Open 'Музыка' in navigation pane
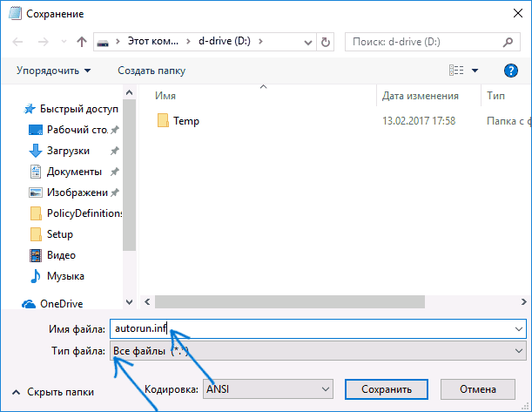 point(65,276)
